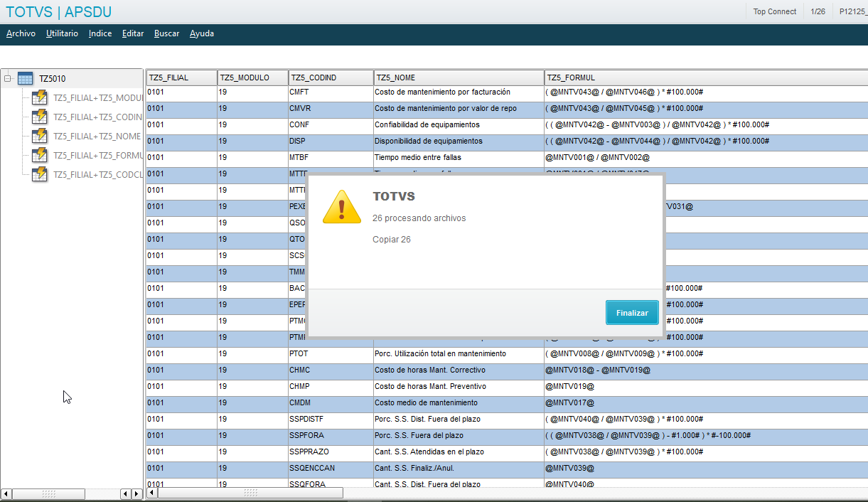Click 'Costo de mantenimiento por facturación' cell

pos(459,92)
